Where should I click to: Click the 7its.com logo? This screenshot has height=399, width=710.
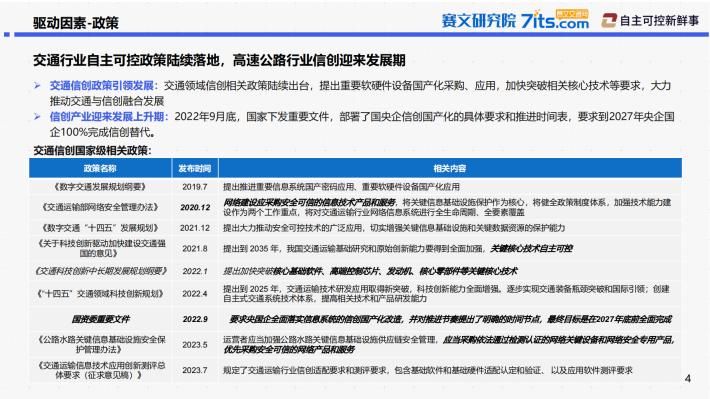[x=555, y=19]
